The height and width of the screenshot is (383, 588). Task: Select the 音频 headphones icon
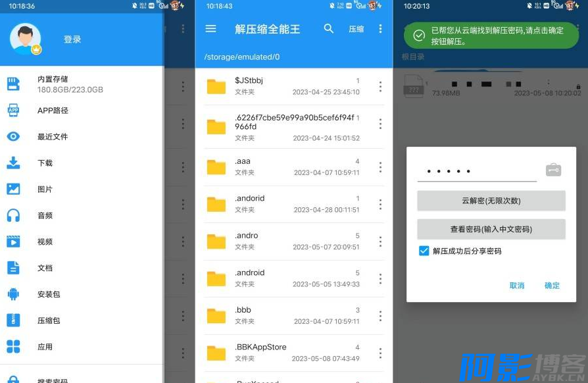tap(14, 215)
